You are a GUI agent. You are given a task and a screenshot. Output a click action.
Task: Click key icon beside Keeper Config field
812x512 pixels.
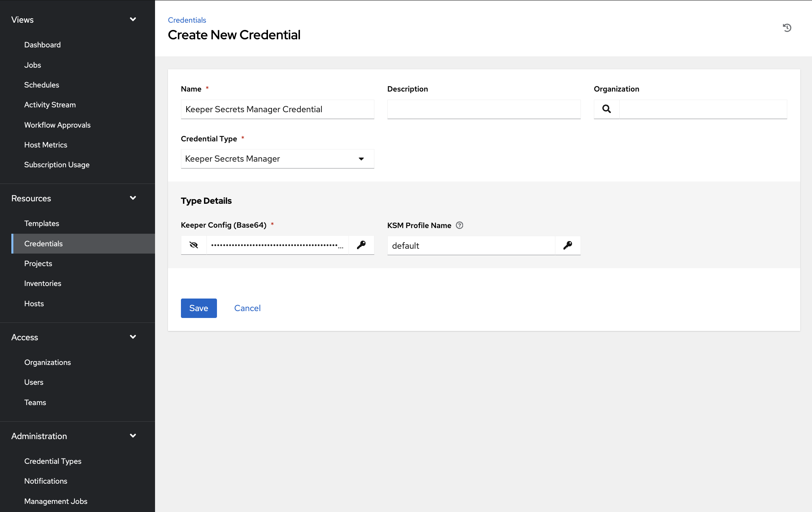(361, 245)
